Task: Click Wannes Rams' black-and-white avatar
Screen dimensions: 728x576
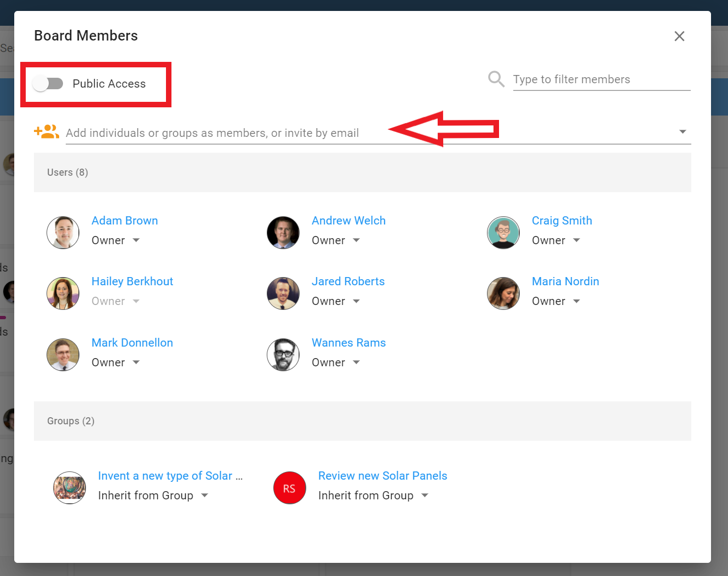Action: tap(283, 354)
